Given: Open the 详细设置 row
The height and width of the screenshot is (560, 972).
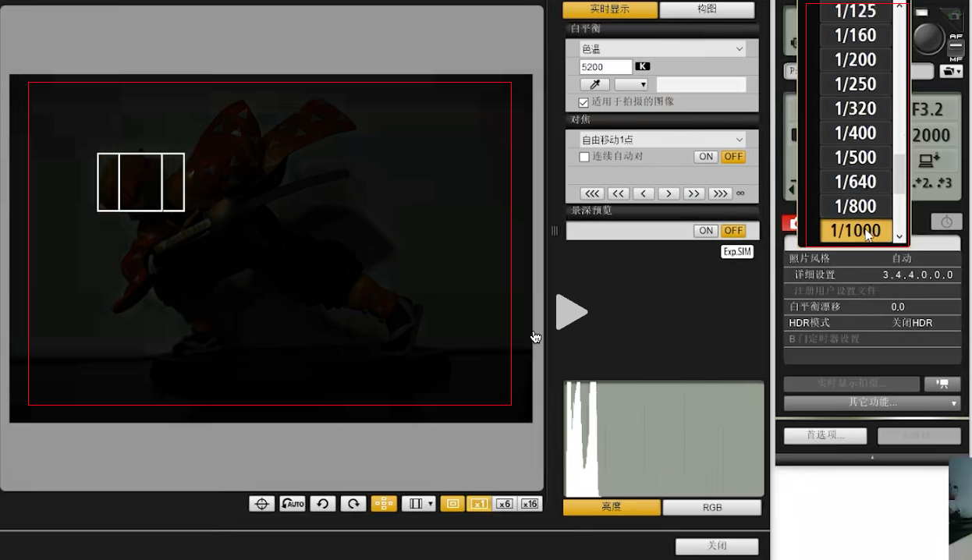Looking at the screenshot, I should tap(872, 275).
